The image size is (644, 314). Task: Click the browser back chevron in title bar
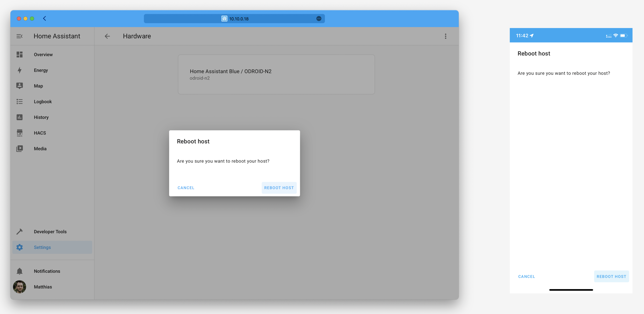44,19
